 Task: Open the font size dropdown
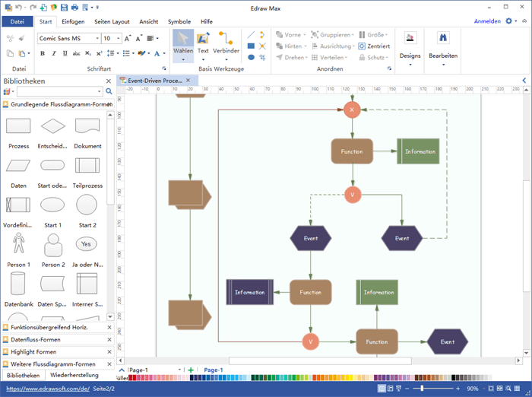point(118,38)
